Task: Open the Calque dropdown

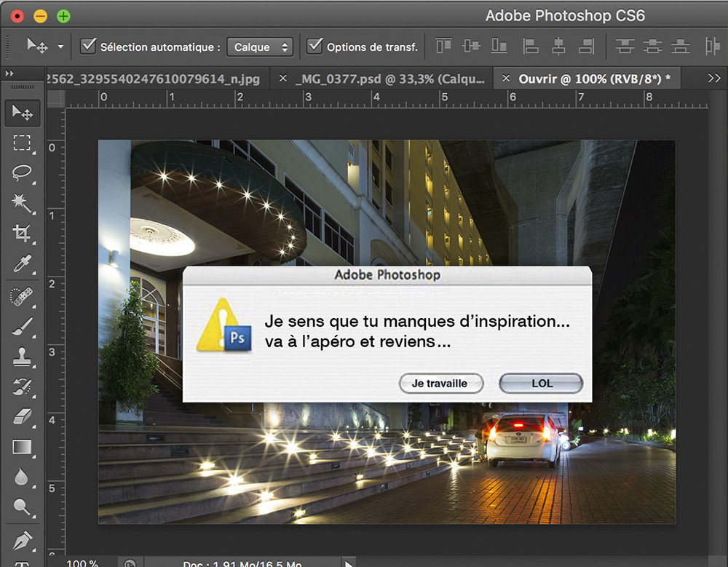Action: [260, 47]
